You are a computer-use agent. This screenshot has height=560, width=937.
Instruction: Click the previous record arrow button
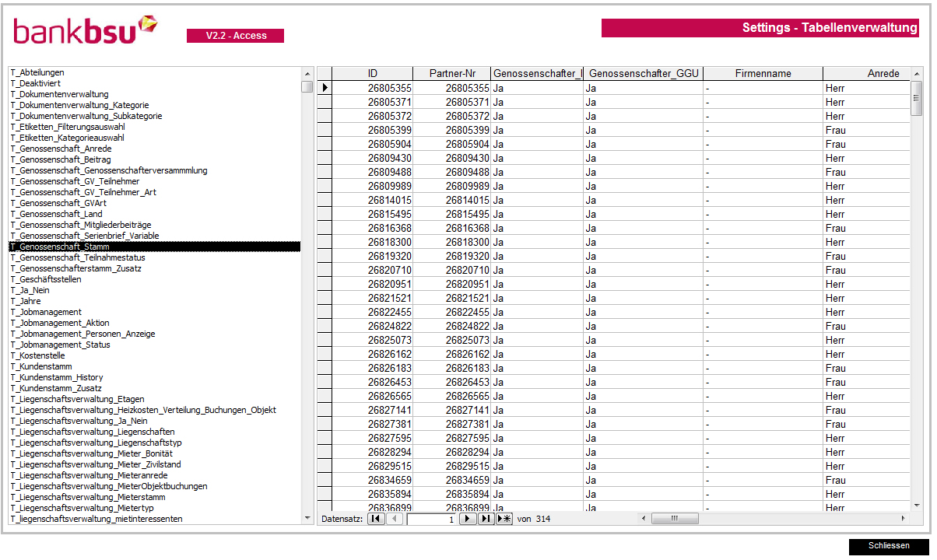[395, 519]
